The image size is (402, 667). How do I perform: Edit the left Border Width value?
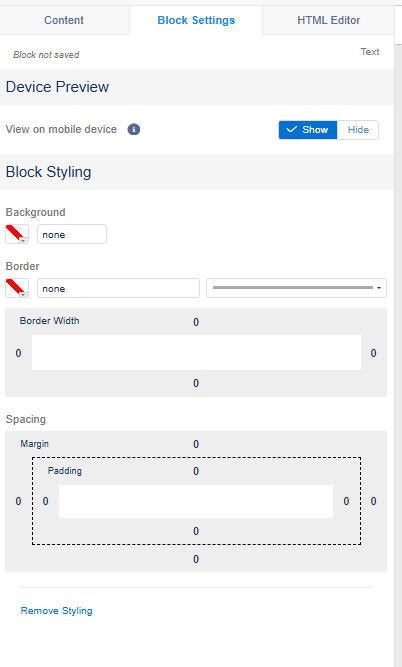18,353
